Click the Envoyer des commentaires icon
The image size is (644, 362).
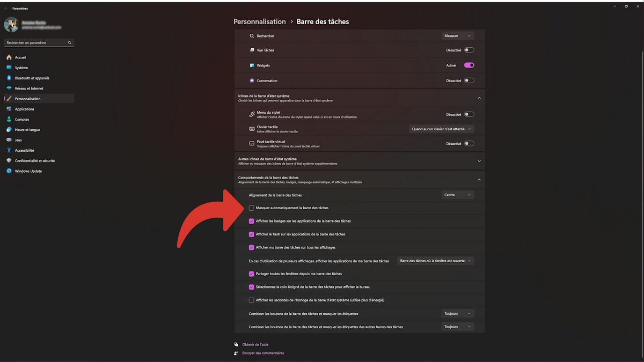click(x=236, y=353)
